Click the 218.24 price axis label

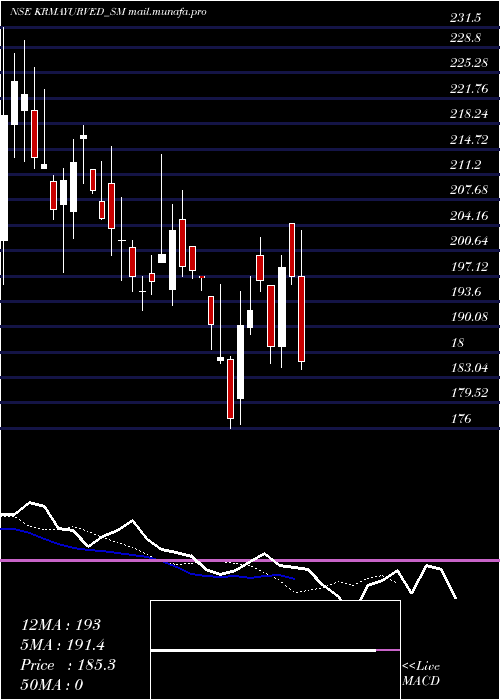tap(469, 114)
